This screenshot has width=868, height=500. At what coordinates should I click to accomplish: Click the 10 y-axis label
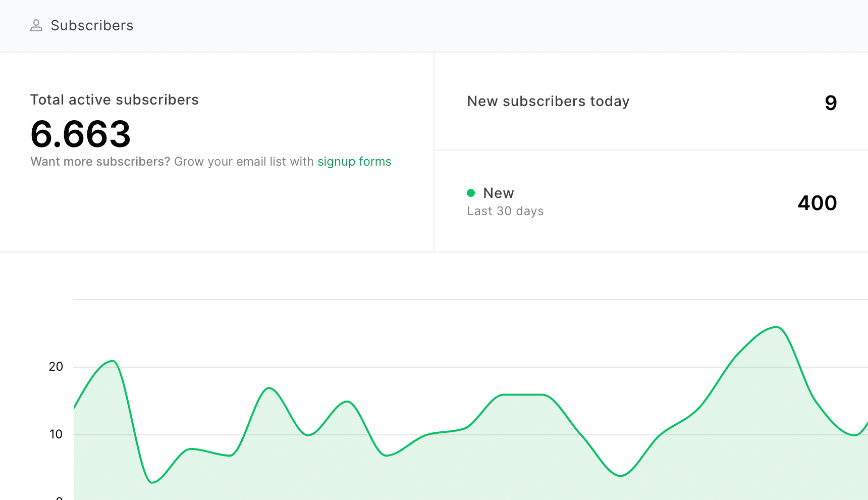click(x=56, y=434)
